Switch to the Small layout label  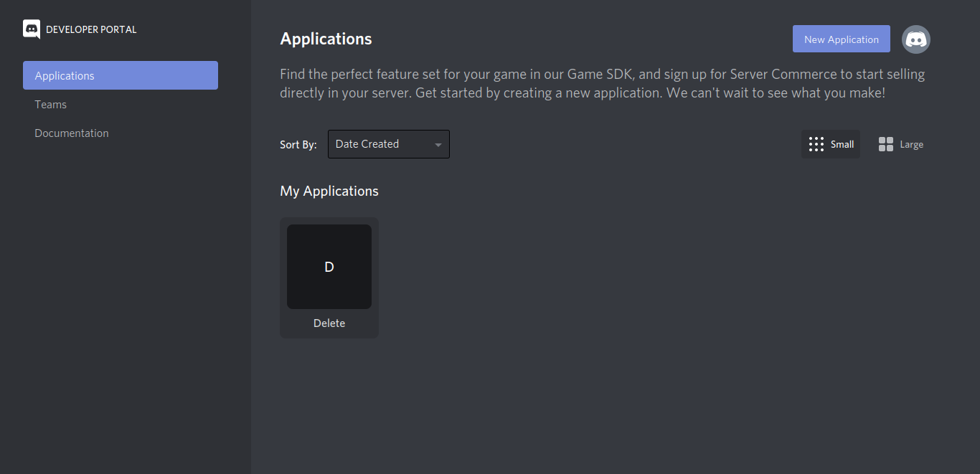842,144
